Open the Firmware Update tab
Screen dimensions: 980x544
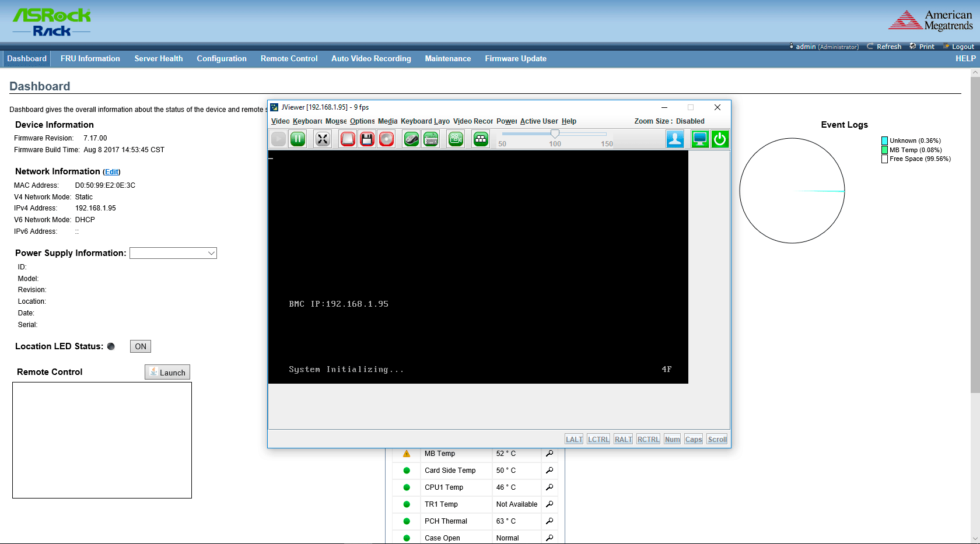(x=516, y=59)
